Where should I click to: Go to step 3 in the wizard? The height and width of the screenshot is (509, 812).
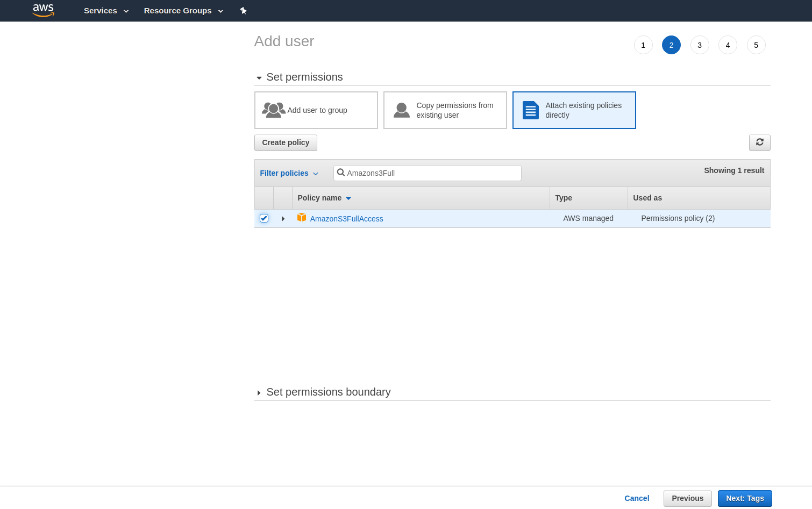700,45
